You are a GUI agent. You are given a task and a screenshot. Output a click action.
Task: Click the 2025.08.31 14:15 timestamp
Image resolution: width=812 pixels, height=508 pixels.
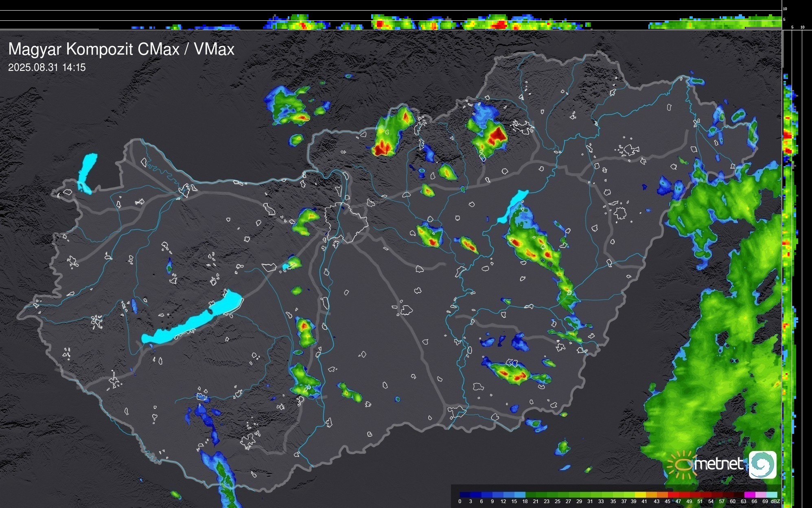pos(47,68)
